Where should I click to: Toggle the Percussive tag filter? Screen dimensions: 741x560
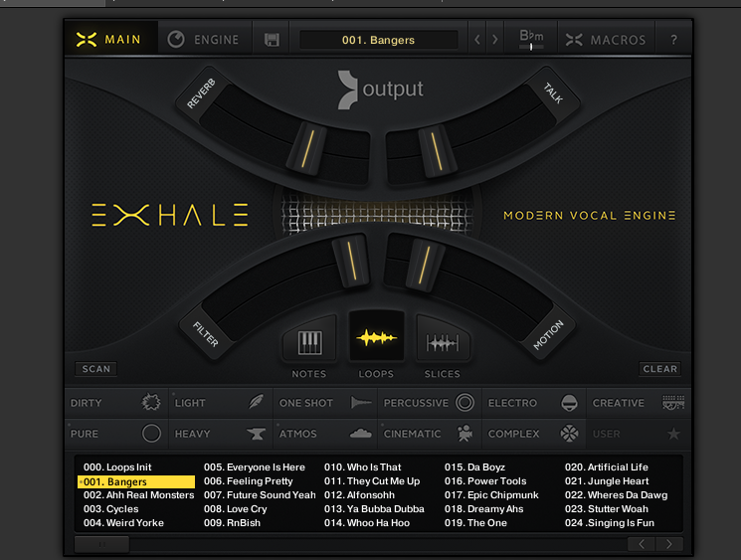(x=430, y=403)
